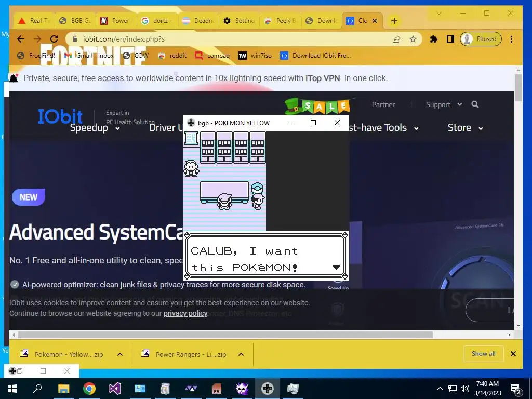
Task: Expand the Speedup menu
Action: point(95,128)
